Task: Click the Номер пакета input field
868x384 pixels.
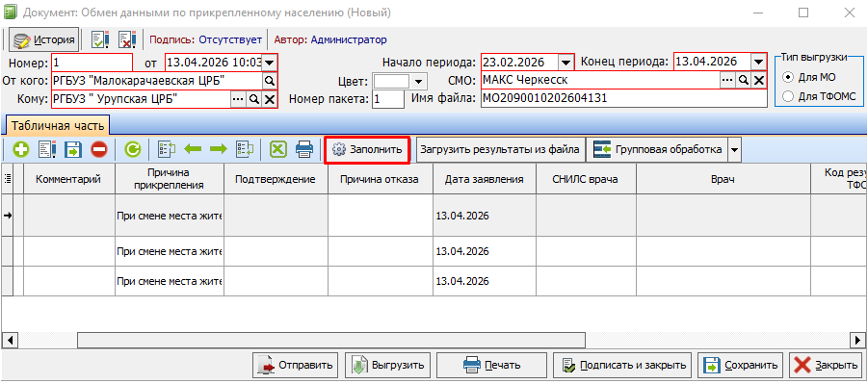Action: click(x=388, y=99)
